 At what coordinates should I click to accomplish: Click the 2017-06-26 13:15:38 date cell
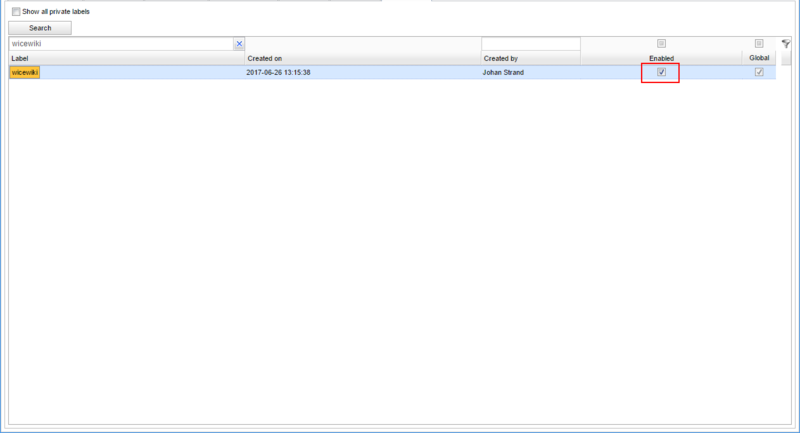[x=278, y=73]
